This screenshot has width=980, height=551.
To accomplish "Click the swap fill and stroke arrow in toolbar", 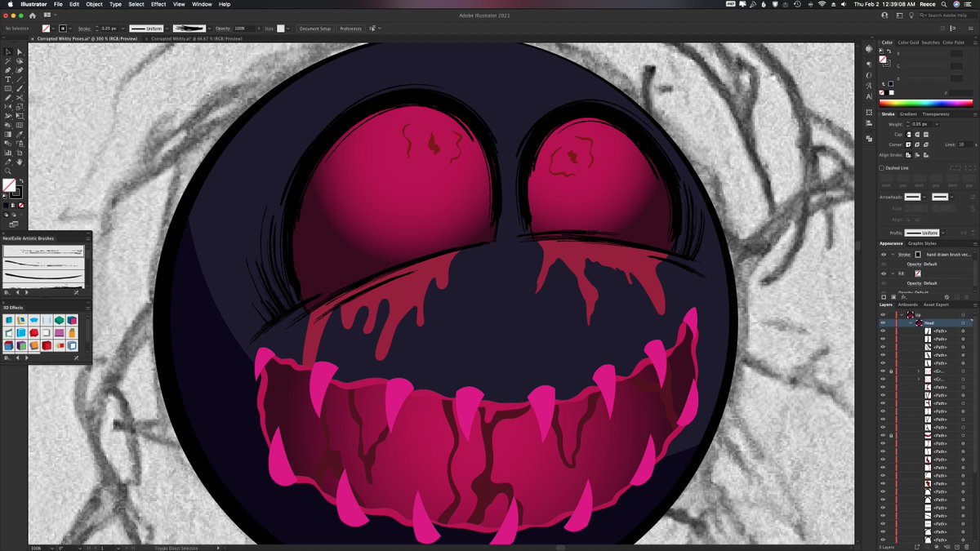I will point(21,180).
